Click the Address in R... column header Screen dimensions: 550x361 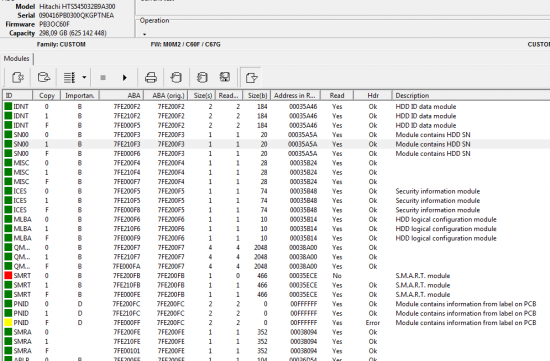pyautogui.click(x=295, y=95)
